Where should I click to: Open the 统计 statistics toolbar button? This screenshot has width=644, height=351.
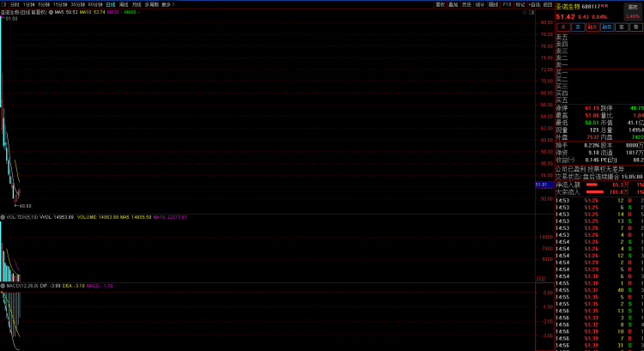pyautogui.click(x=480, y=4)
